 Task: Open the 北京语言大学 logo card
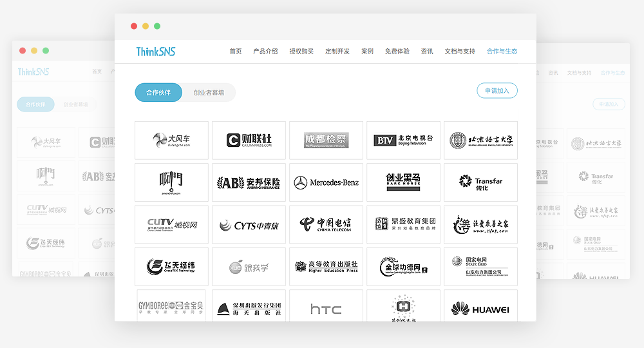click(x=480, y=140)
